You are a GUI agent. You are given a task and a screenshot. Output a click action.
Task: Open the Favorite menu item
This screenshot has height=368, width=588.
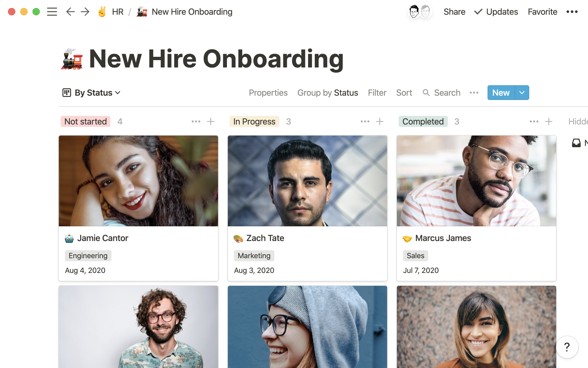[x=542, y=12]
